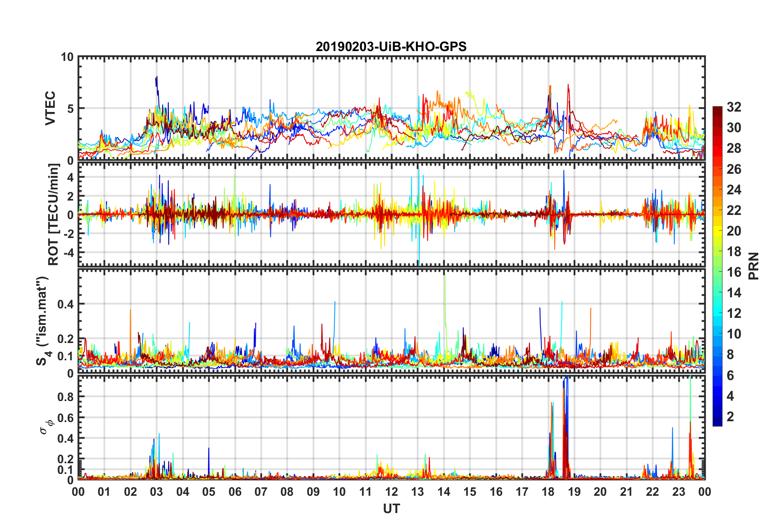Click PRN colorbar value 24
The image size is (783, 532).
(x=734, y=189)
